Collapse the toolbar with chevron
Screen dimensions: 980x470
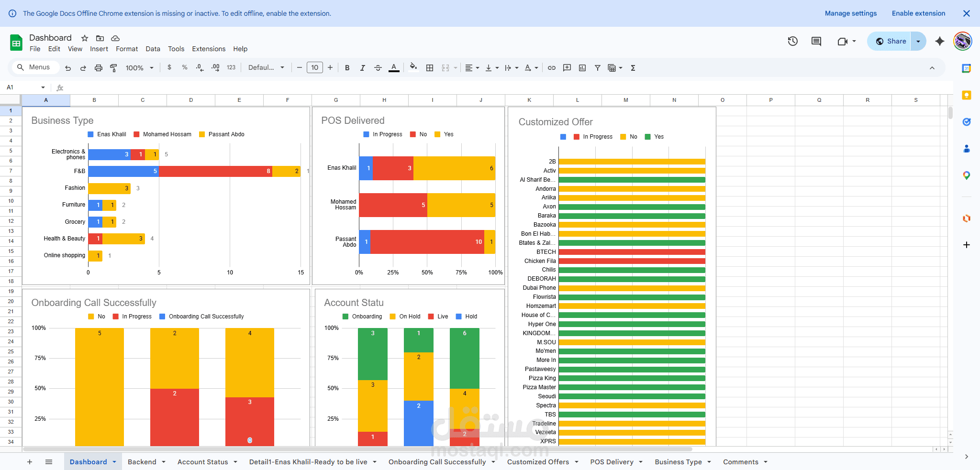pos(932,68)
